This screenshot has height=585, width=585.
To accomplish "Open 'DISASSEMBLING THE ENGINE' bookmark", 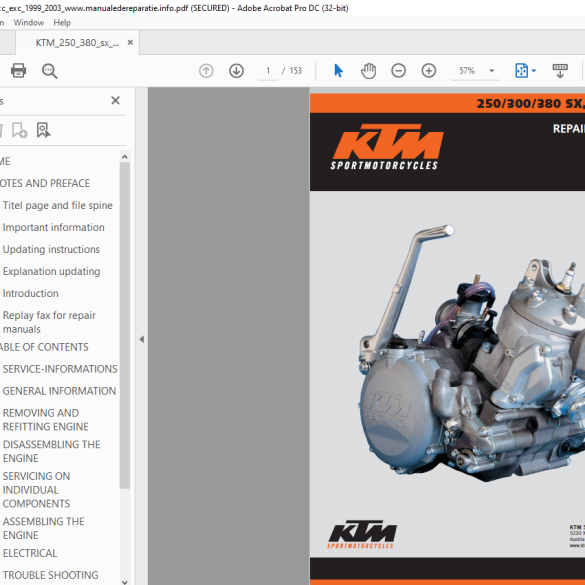I will coord(51,451).
